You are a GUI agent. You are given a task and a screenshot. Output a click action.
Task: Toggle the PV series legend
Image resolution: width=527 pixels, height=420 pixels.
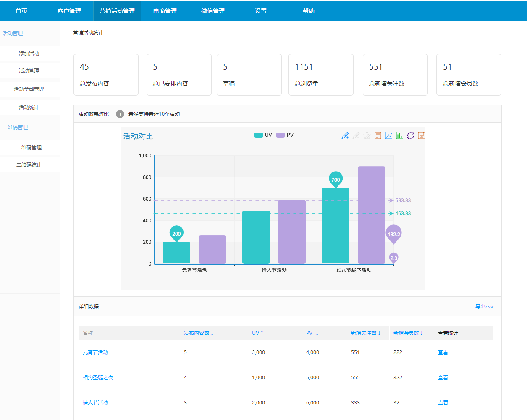(x=285, y=135)
